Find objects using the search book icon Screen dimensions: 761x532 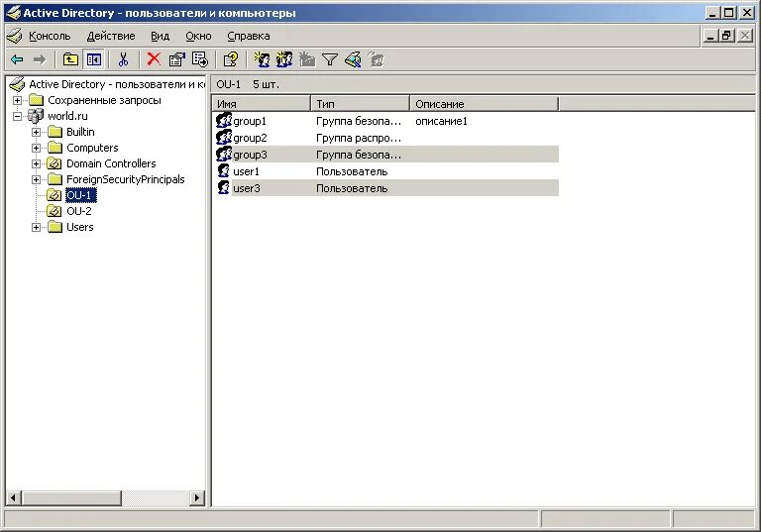[353, 59]
